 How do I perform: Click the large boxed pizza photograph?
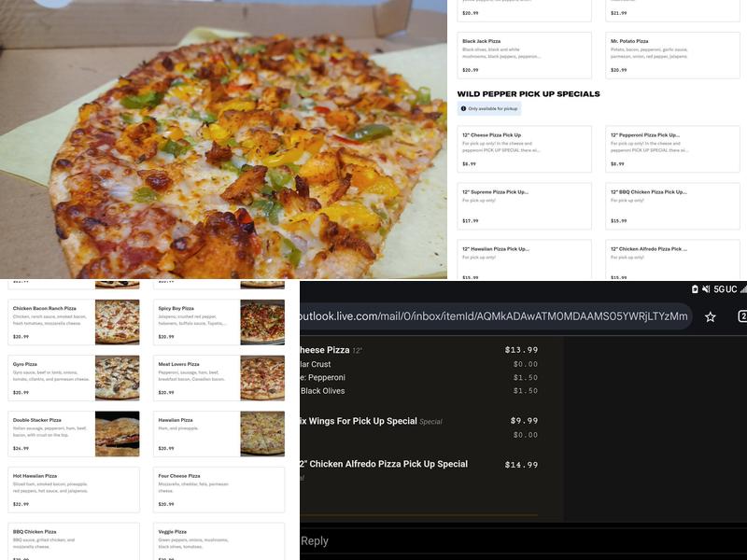pyautogui.click(x=223, y=139)
